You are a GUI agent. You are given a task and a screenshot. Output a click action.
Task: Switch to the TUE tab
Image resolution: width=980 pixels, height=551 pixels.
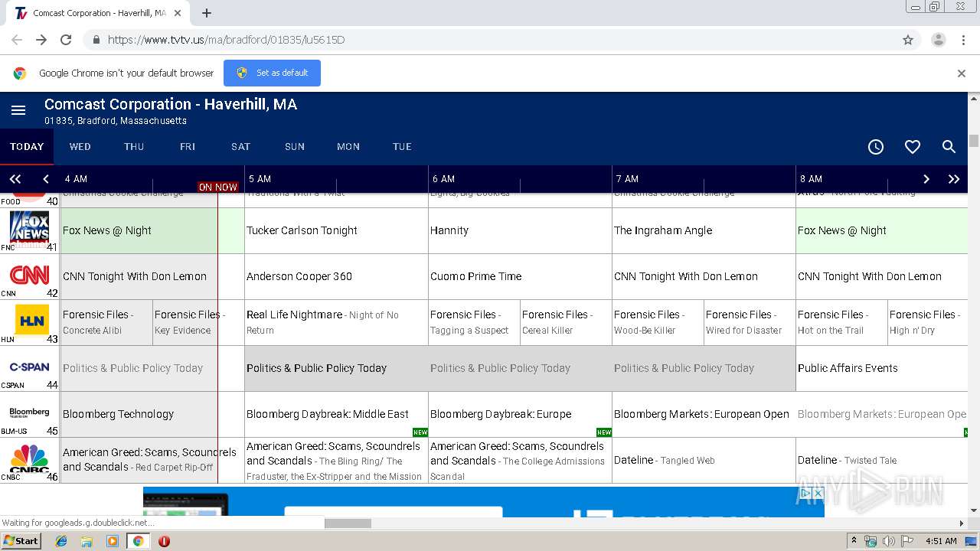click(x=402, y=147)
